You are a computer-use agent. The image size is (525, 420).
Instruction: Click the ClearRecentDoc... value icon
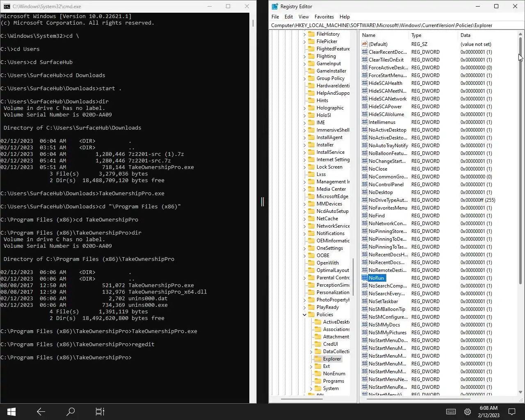tap(365, 52)
